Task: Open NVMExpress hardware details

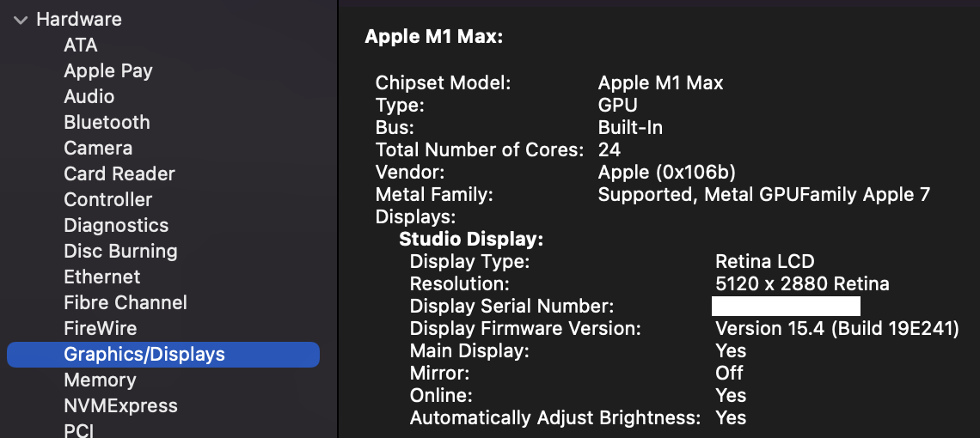Action: click(x=120, y=406)
